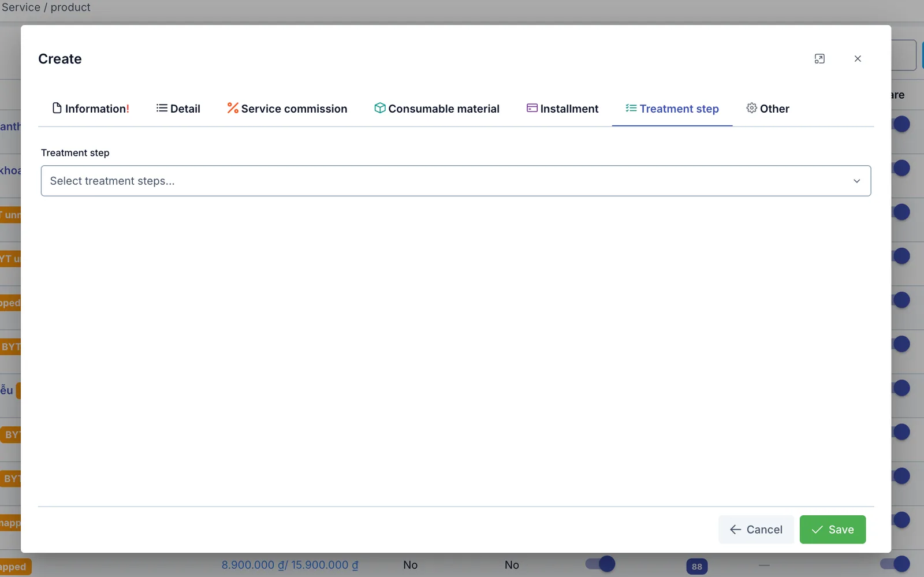
Task: Click the Service / product page heading
Action: [46, 8]
